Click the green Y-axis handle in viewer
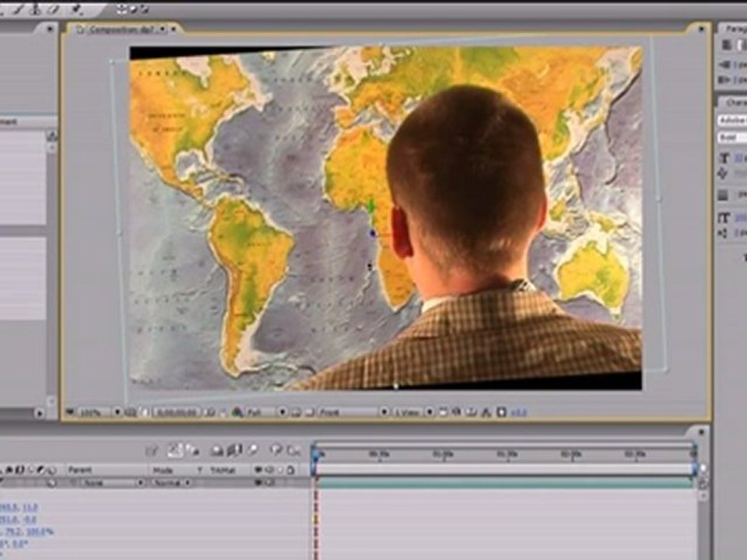The height and width of the screenshot is (560, 747). 371,208
